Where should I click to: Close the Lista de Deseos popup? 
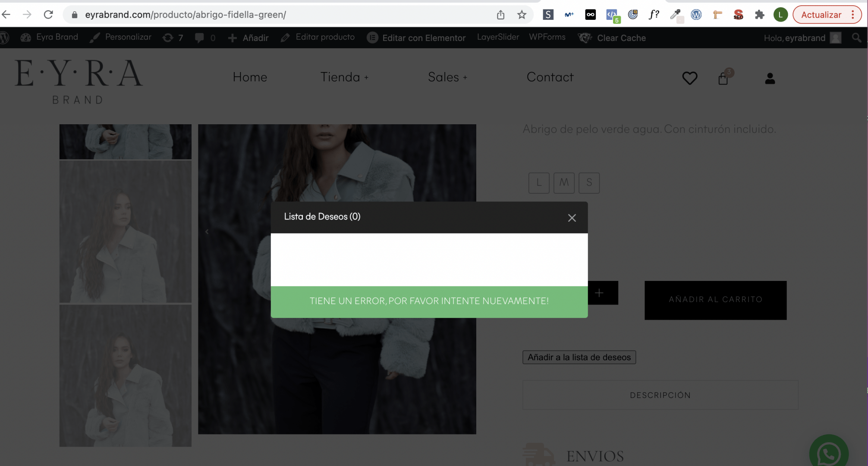[572, 218]
